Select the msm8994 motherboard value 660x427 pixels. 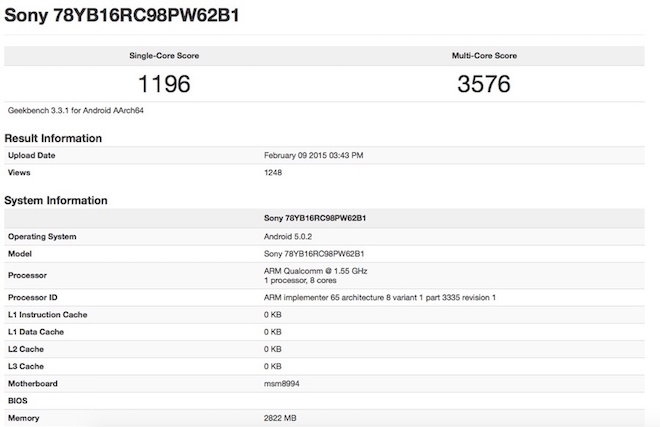(282, 384)
